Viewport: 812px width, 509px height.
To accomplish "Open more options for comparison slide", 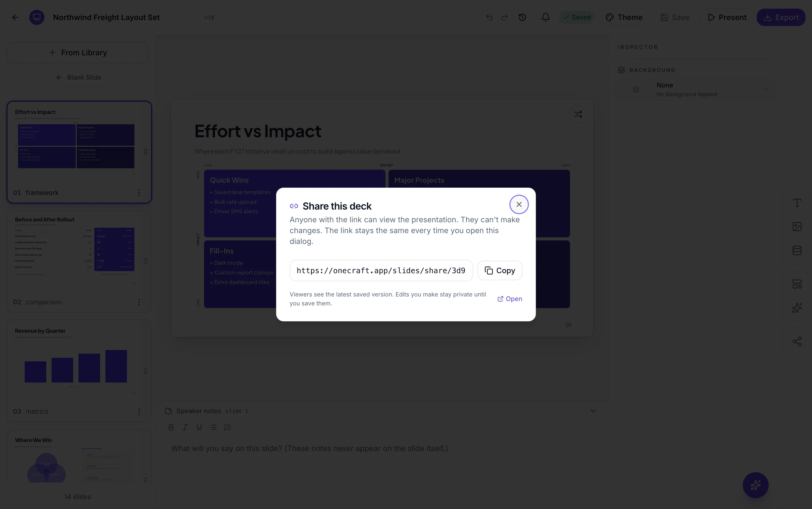I will [x=139, y=302].
